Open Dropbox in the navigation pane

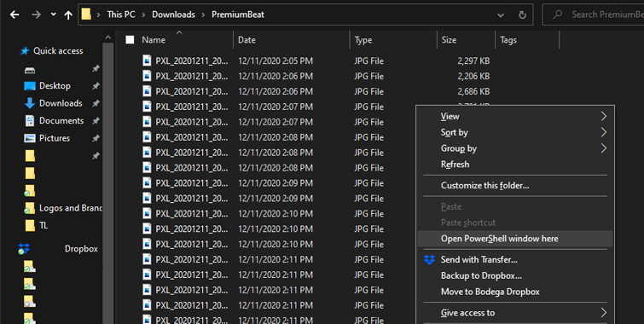pyautogui.click(x=81, y=249)
